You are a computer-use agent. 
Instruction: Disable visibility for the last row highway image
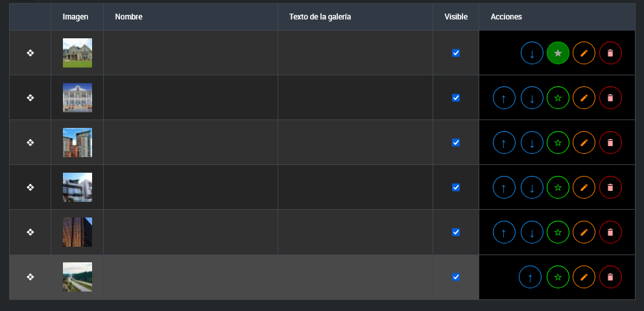456,277
